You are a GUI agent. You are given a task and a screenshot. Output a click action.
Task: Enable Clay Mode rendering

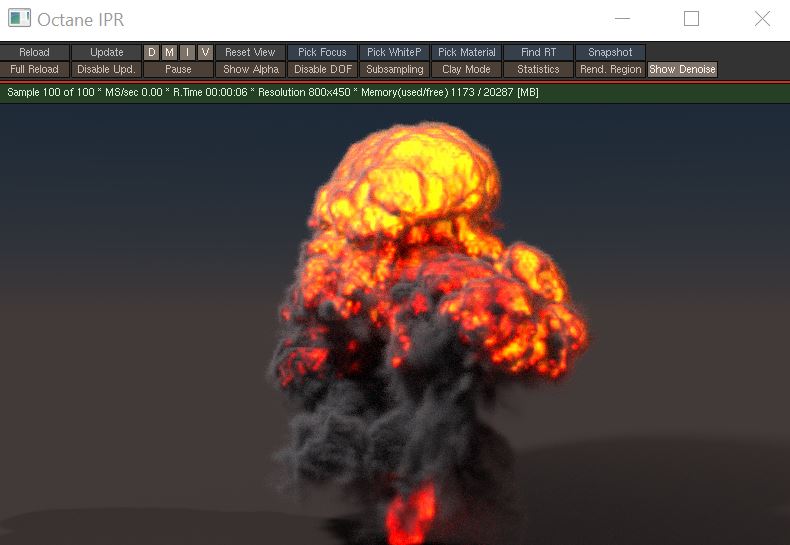click(466, 69)
